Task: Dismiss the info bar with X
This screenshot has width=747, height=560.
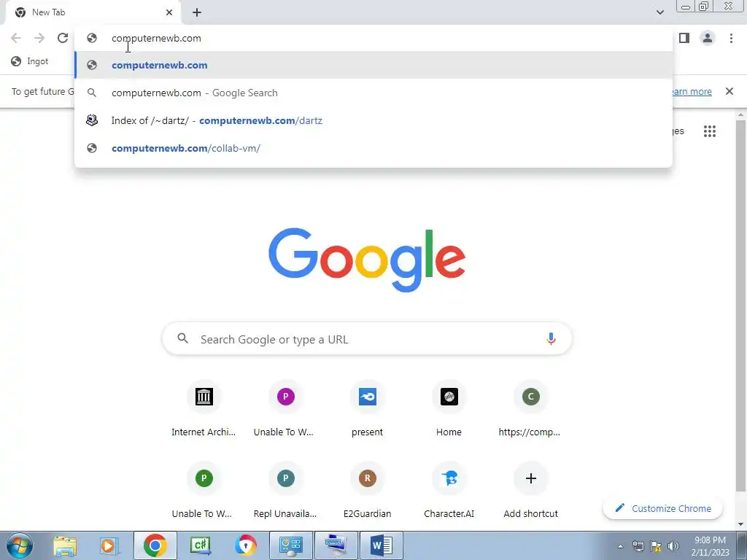Action: [x=729, y=91]
